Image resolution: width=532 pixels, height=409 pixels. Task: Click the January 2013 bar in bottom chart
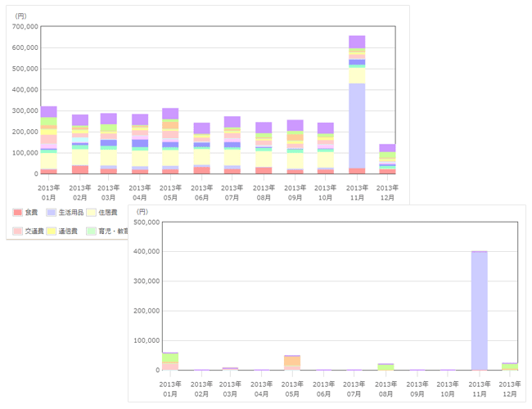click(170, 362)
